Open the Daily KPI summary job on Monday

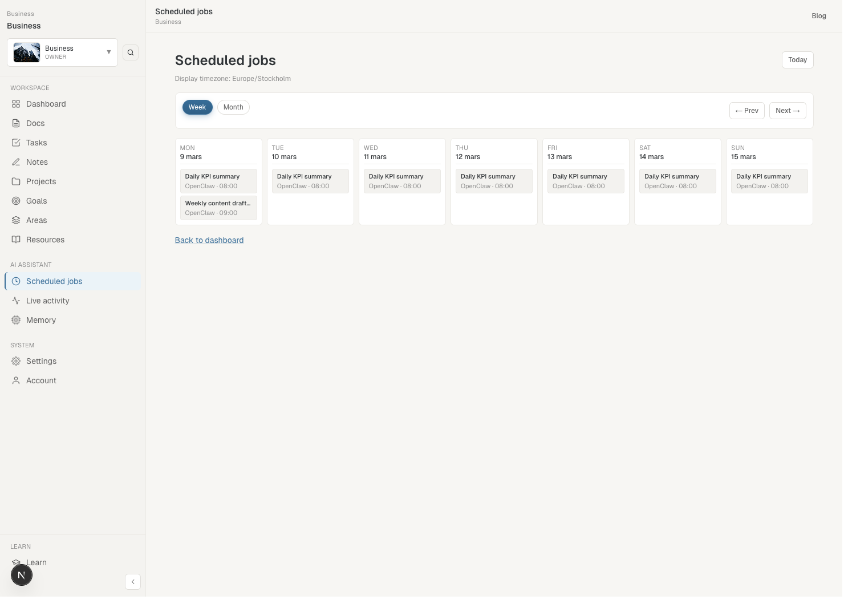pyautogui.click(x=218, y=181)
